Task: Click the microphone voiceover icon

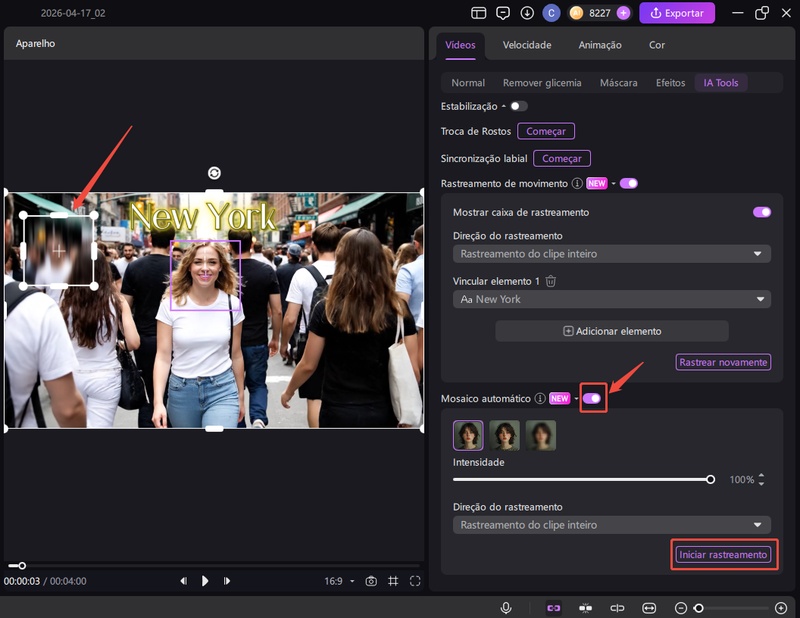Action: [x=507, y=608]
